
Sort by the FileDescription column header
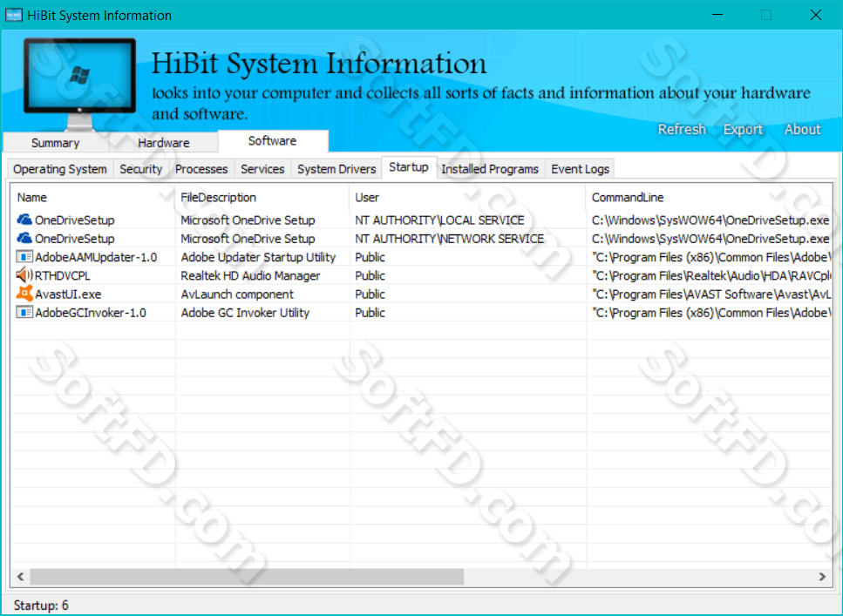tap(262, 197)
